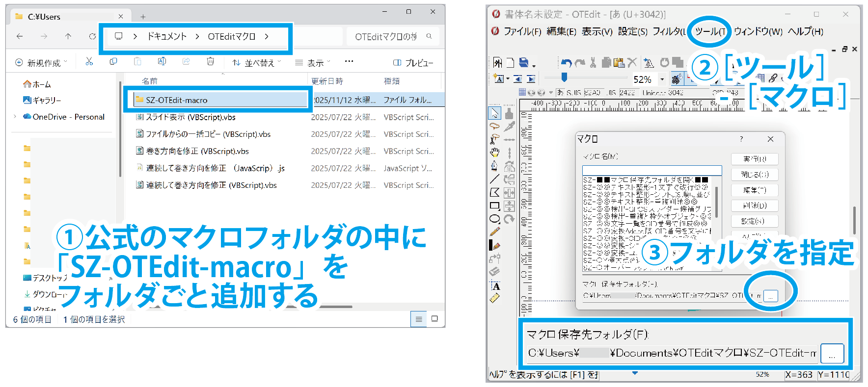This screenshot has height=387, width=868.
Task: Open the ツール(T) menu
Action: [x=709, y=31]
